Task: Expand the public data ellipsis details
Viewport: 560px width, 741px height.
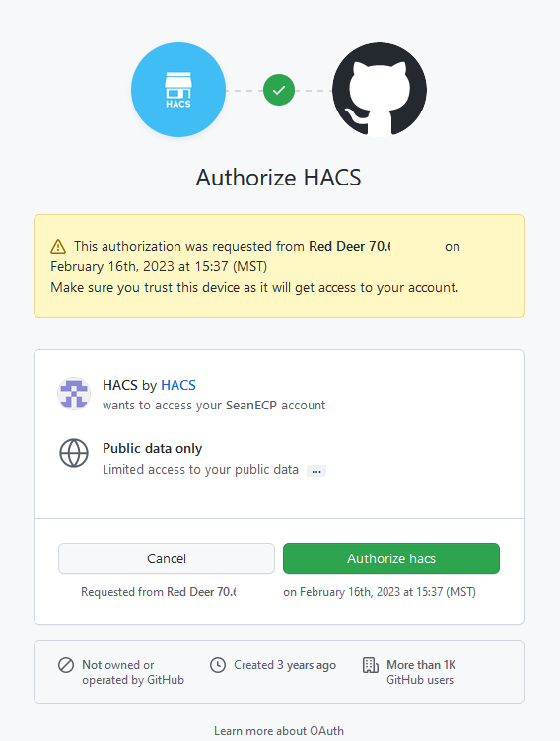Action: [x=316, y=471]
